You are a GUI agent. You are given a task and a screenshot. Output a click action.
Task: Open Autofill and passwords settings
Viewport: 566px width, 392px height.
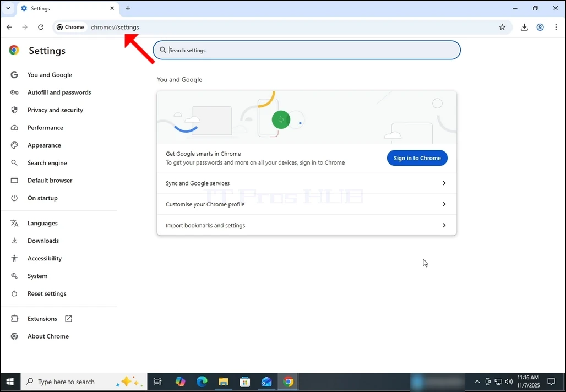pos(59,92)
